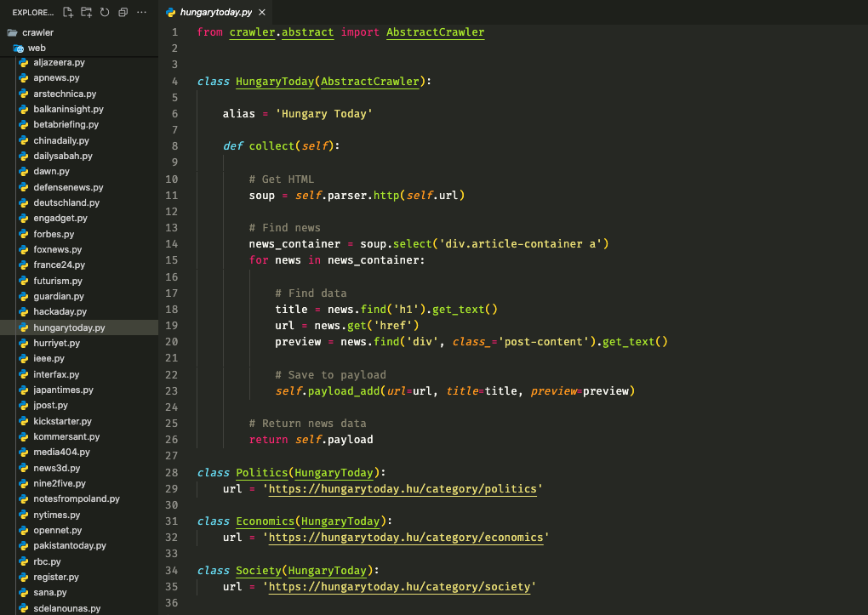Image resolution: width=868 pixels, height=615 pixels.
Task: Open pakistantoday.py file
Action: point(79,545)
